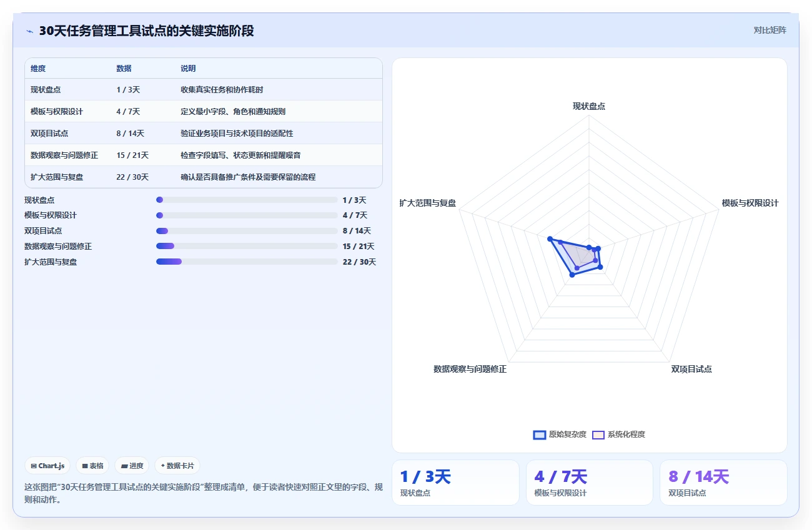The width and height of the screenshot is (812, 530).
Task: Click the 原始复杂度 legend color box
Action: 540,435
